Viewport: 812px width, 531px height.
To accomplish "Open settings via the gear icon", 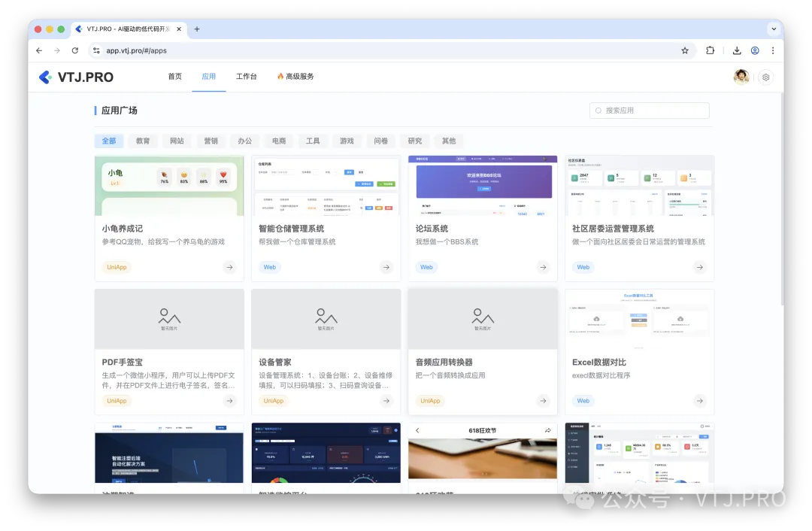I will [x=765, y=77].
